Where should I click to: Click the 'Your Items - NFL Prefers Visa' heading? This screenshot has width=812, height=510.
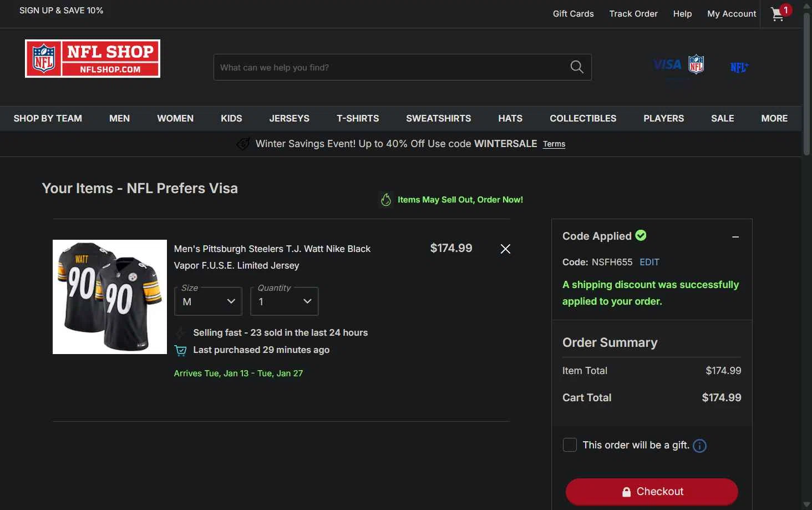(x=140, y=188)
